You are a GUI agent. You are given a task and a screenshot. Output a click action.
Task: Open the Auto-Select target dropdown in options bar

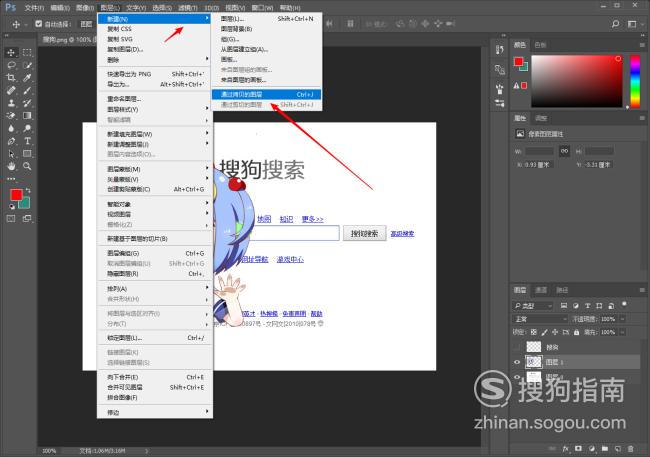[x=86, y=24]
